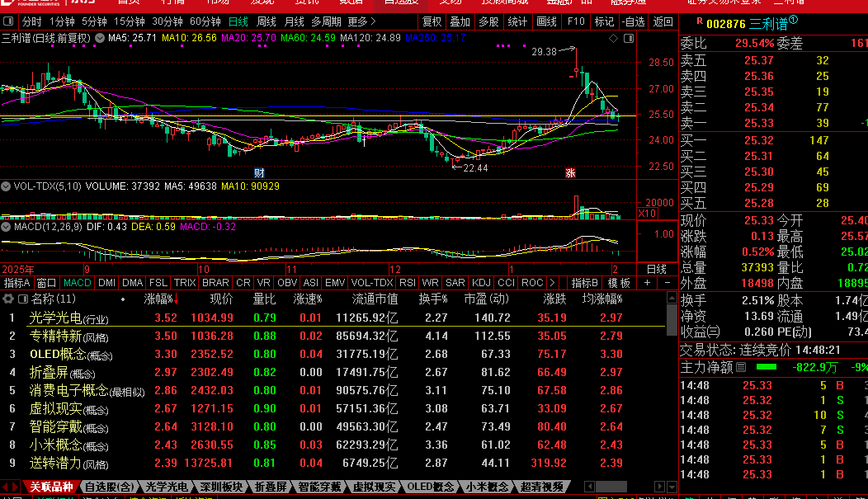Switch chart to 60分钟 period
868x499 pixels.
(x=205, y=21)
